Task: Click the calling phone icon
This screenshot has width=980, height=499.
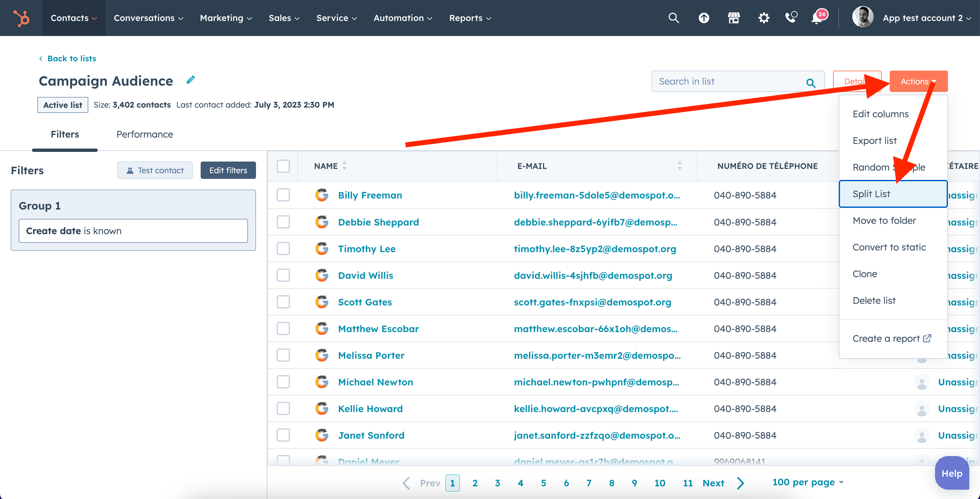Action: click(791, 17)
